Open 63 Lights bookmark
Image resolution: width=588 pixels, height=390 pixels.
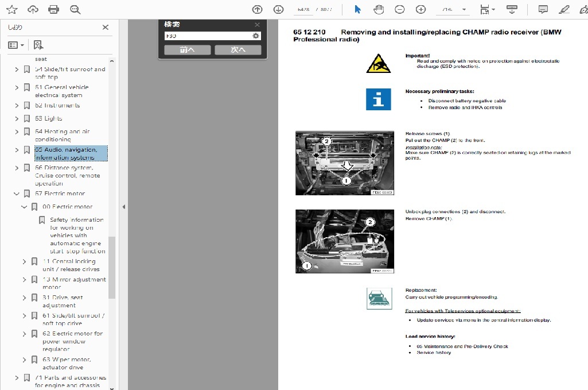[49, 119]
